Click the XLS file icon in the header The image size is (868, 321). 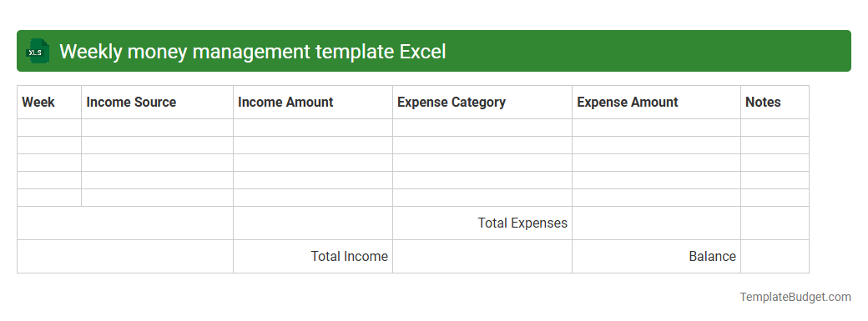(37, 52)
